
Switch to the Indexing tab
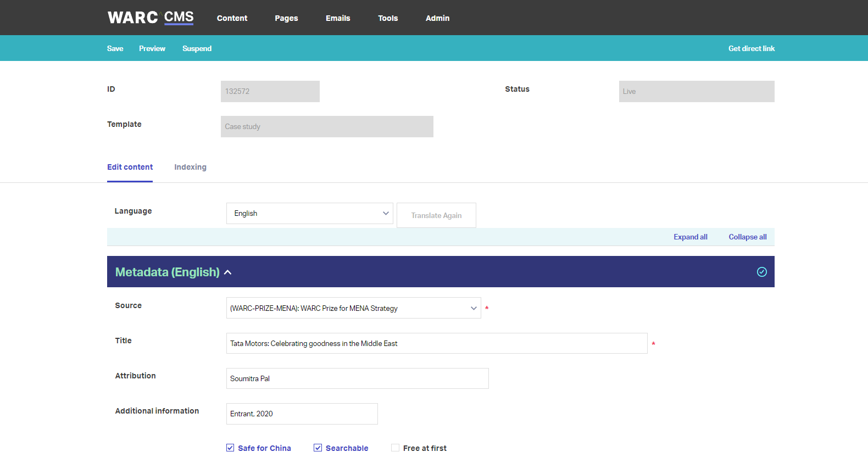tap(190, 167)
